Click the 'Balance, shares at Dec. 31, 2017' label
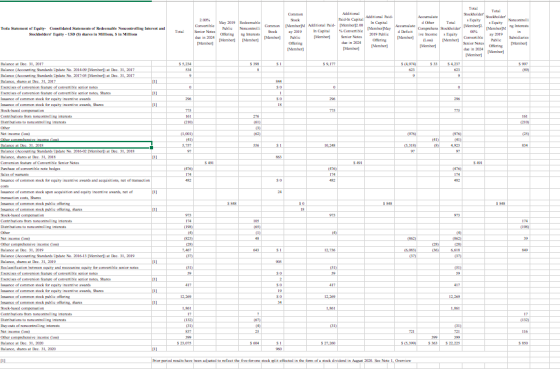 tap(27, 81)
